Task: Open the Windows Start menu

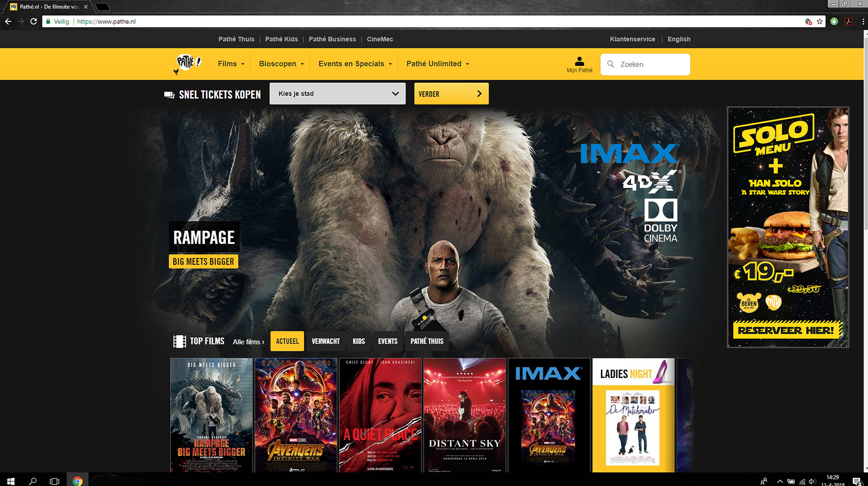Action: 11,481
